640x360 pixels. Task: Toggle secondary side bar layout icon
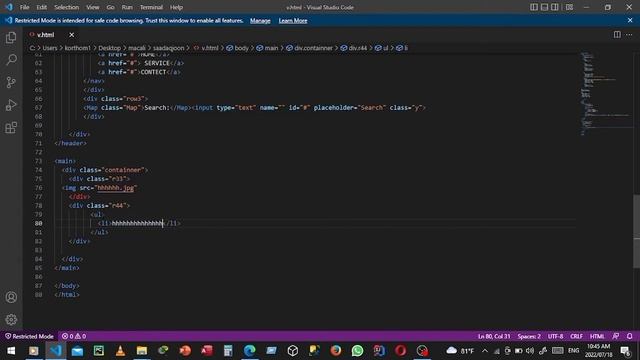tap(555, 7)
